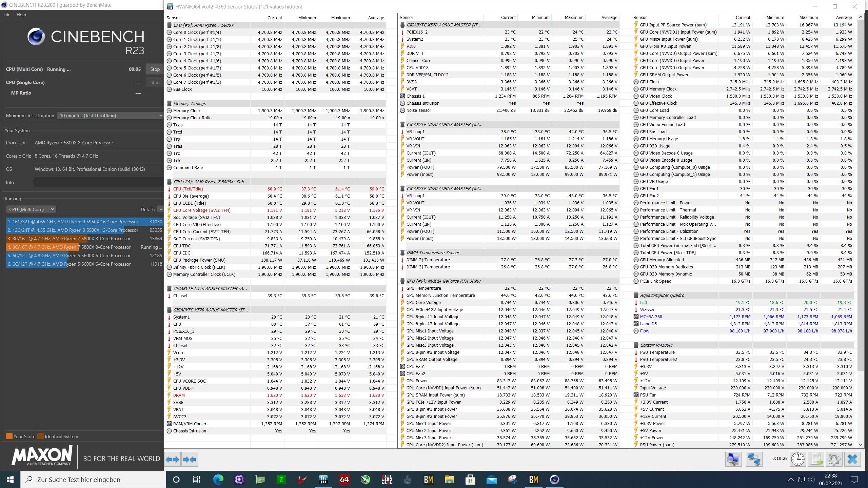Select the GPU Memory Junction Temperature row
Screen dimensions: 868x488
point(509,295)
